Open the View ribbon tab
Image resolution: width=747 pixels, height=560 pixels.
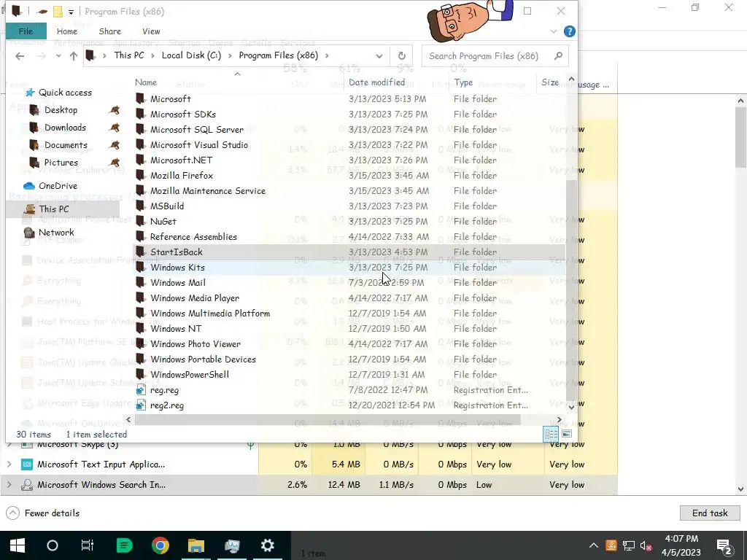click(x=151, y=31)
